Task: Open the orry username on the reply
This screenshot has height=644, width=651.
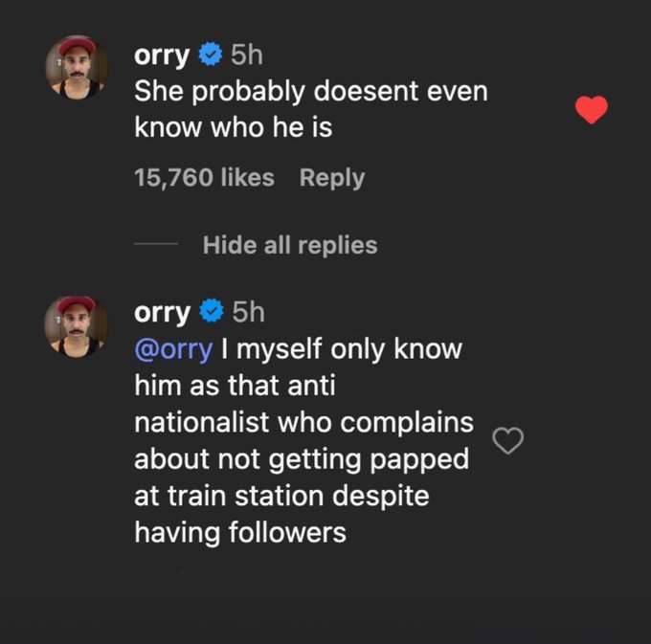Action: click(162, 312)
